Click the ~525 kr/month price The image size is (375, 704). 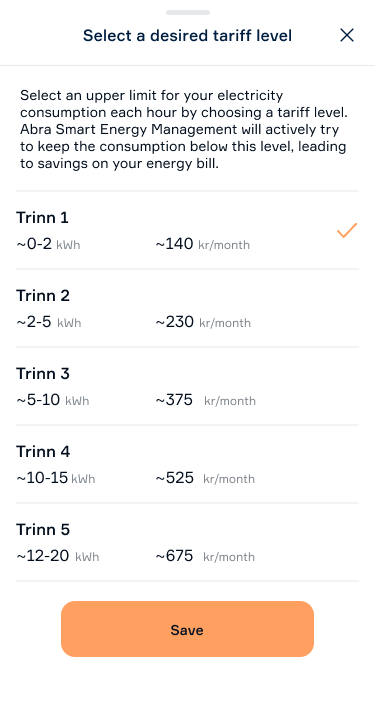tap(205, 478)
